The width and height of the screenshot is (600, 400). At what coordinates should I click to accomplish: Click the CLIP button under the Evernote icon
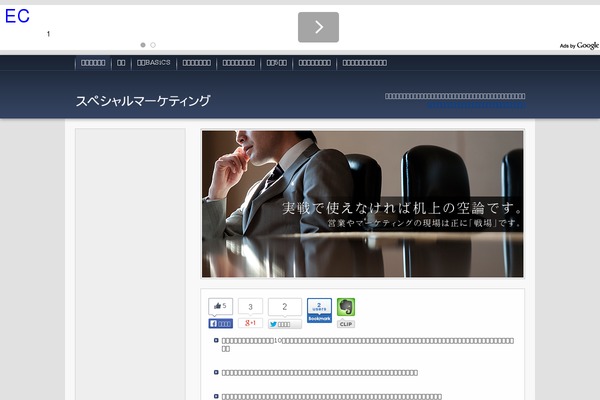pos(346,324)
